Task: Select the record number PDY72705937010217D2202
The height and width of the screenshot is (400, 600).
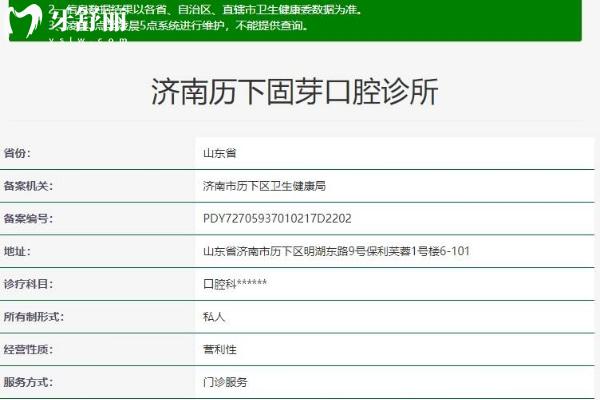Action: (x=277, y=219)
